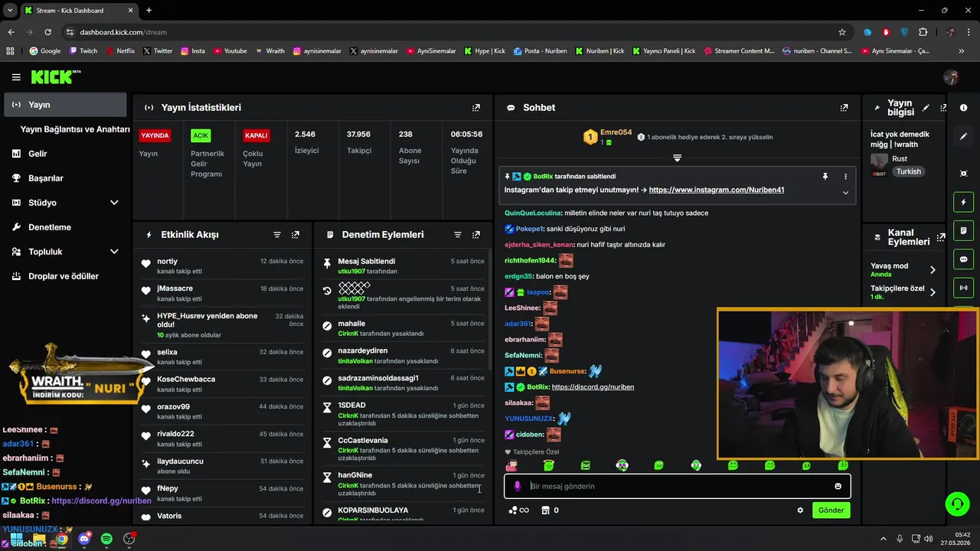Open Etkinlik Akışı filter options

pyautogui.click(x=277, y=235)
